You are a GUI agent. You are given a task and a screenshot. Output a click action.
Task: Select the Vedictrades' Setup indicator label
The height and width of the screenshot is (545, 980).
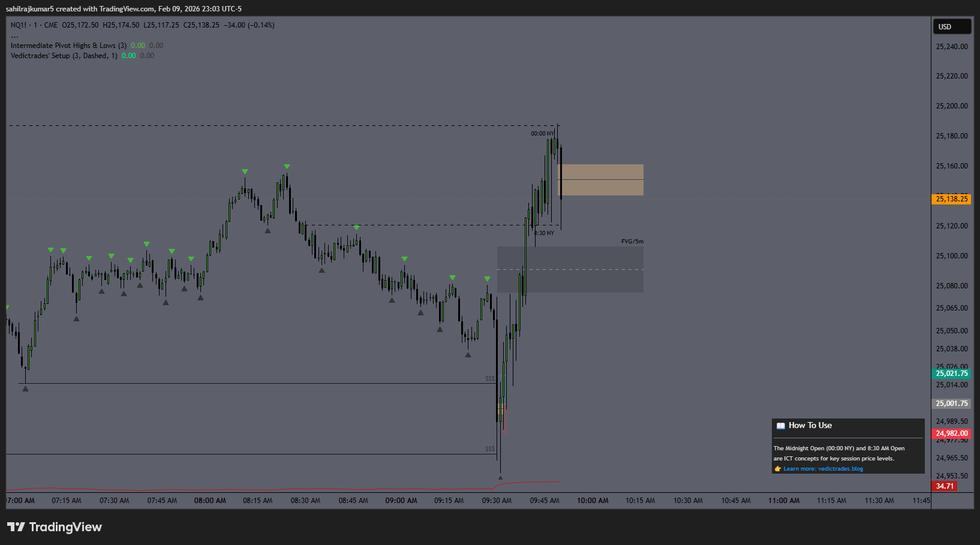coord(60,55)
